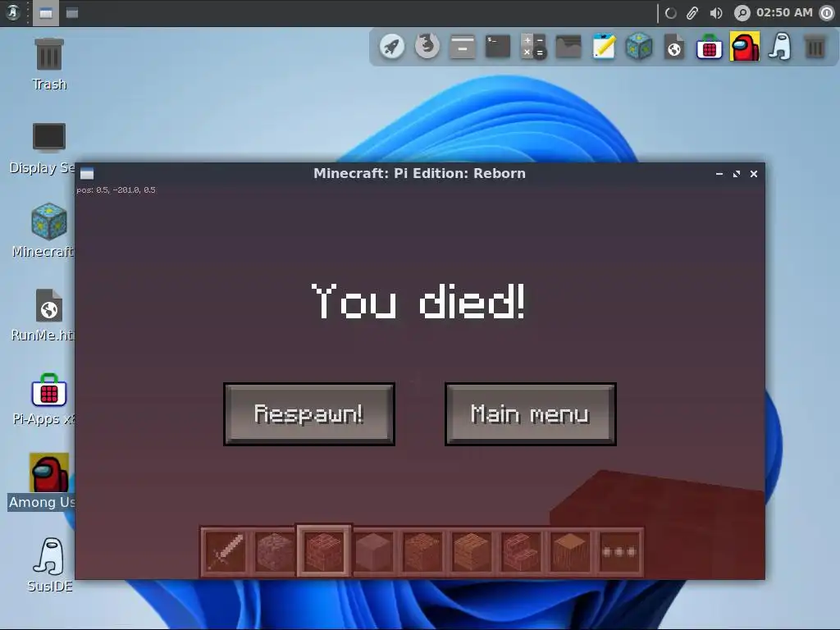Open the archive manager dock icon
This screenshot has height=630, width=840.
[463, 47]
